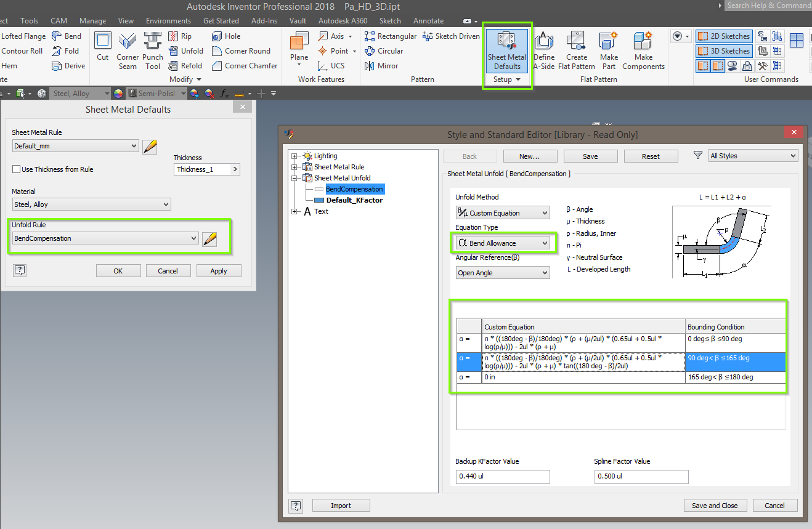Open the CAM ribbon tab
The height and width of the screenshot is (529, 812).
(59, 21)
